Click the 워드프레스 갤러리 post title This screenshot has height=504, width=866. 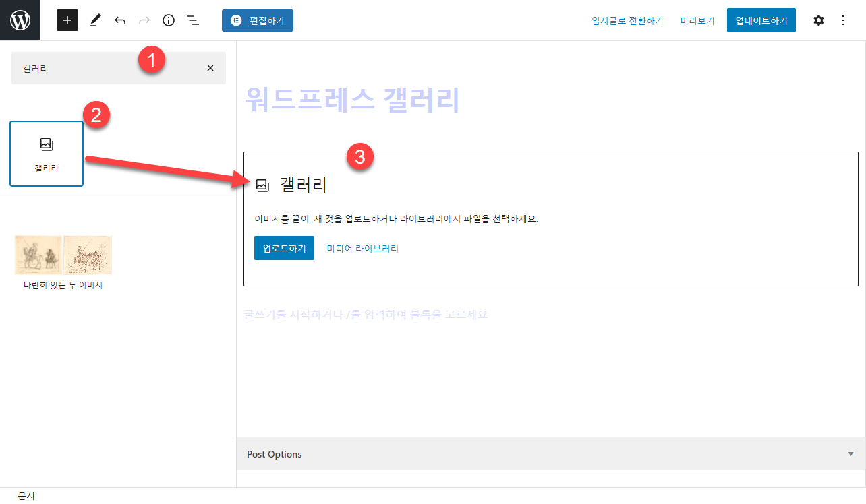(352, 100)
